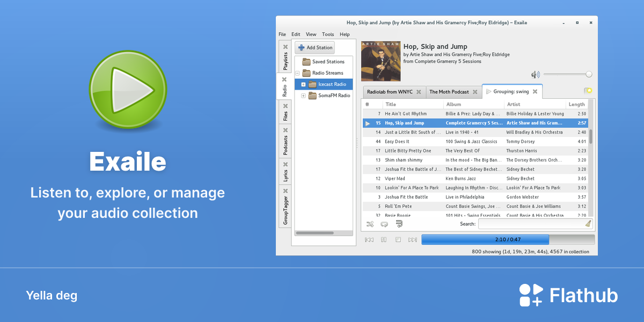
Task: Close The Moth Podcast tab
Action: click(475, 92)
